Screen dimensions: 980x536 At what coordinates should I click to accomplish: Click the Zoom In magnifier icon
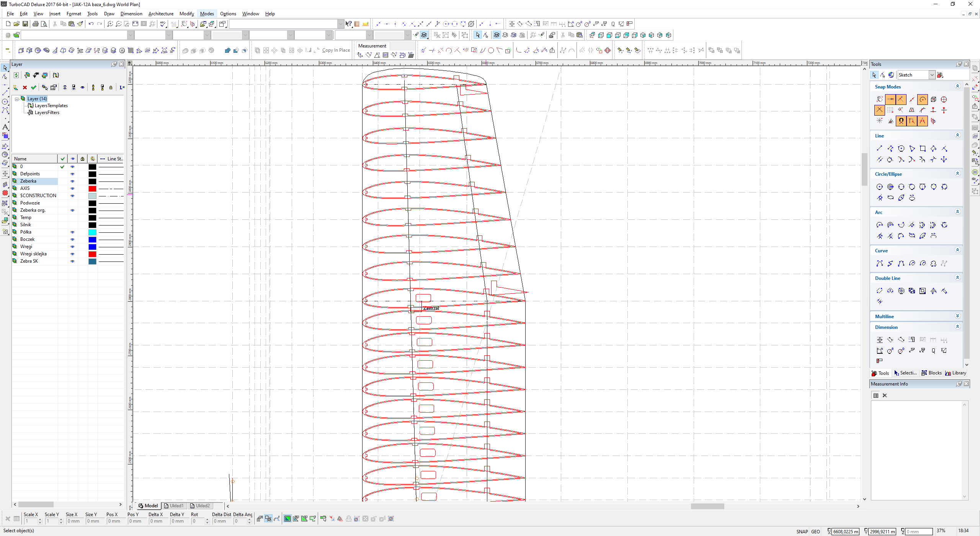110,24
